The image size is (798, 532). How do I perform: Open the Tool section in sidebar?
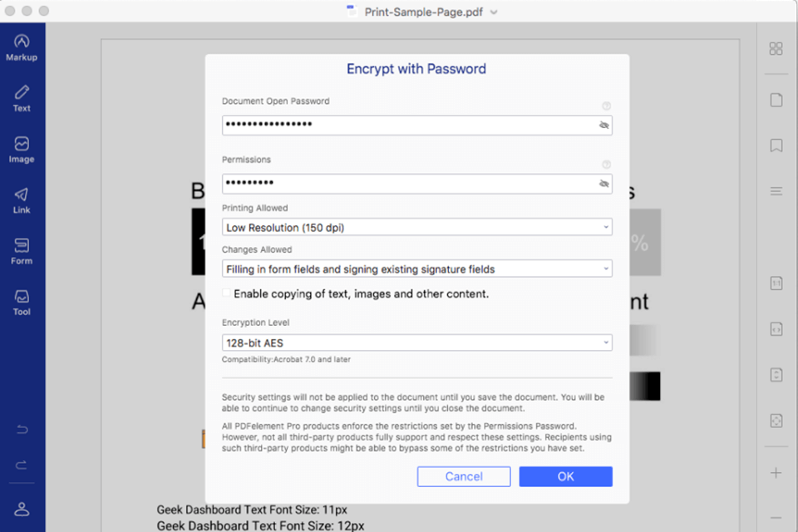point(22,303)
